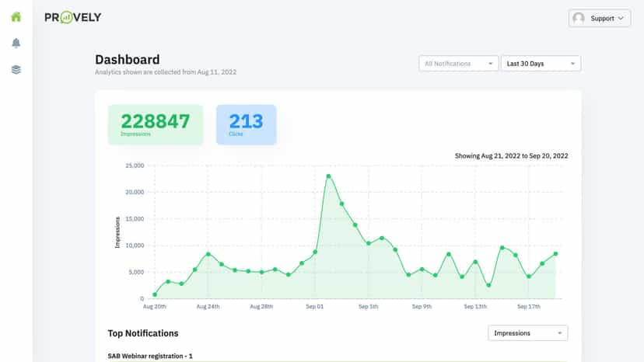Click the Sep 13th x-axis label
This screenshot has height=362, width=644.
475,307
